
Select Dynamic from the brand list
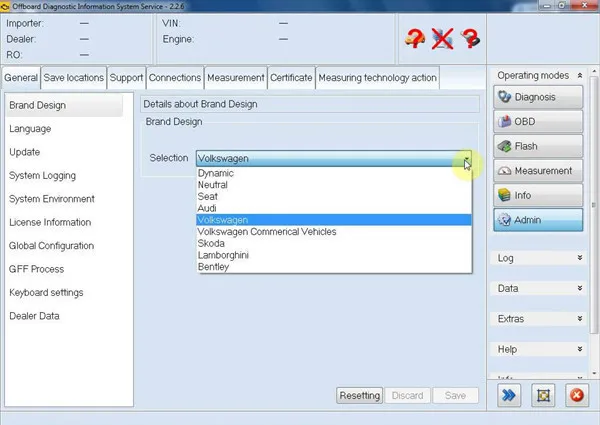point(334,173)
